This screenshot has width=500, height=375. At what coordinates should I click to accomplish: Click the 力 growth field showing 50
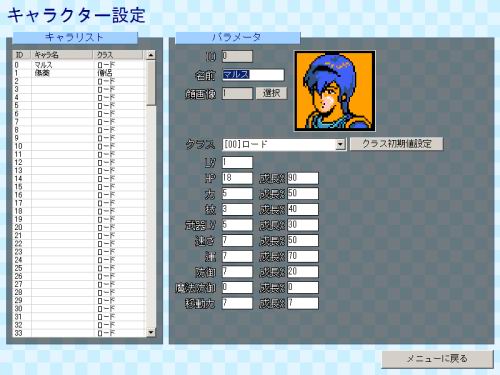[303, 194]
